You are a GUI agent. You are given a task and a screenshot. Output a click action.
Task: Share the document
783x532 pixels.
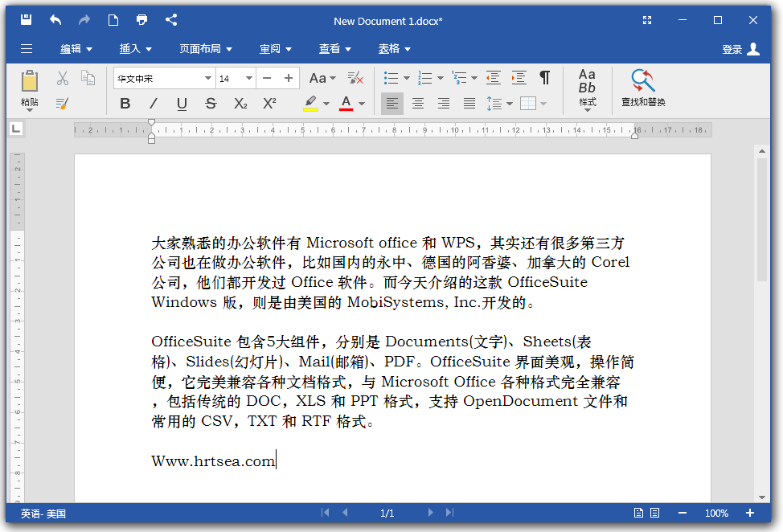click(x=171, y=20)
